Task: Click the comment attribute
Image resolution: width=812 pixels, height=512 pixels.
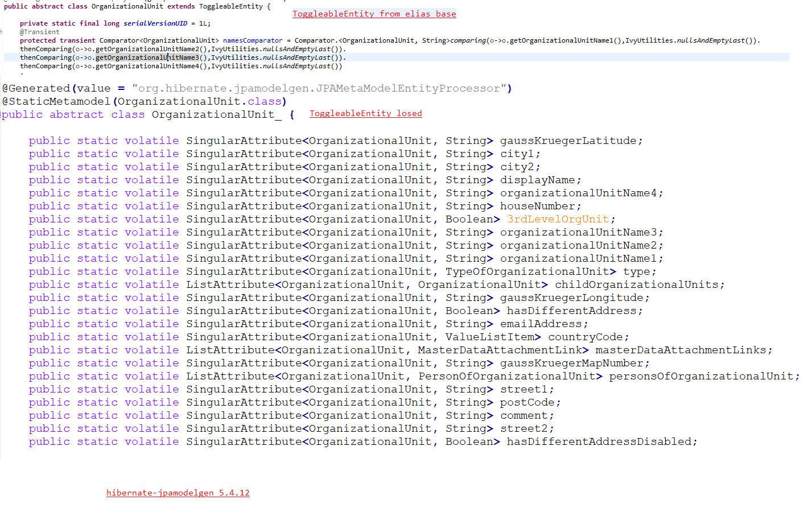Action: [524, 415]
